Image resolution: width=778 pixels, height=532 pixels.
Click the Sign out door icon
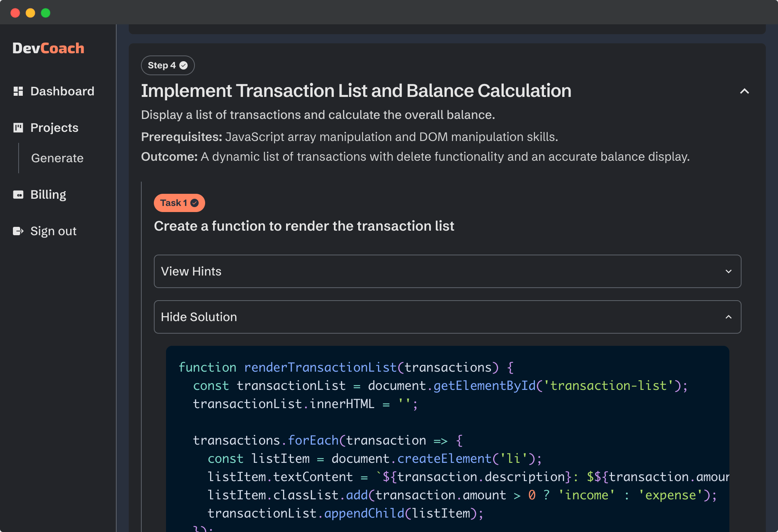pyautogui.click(x=19, y=231)
